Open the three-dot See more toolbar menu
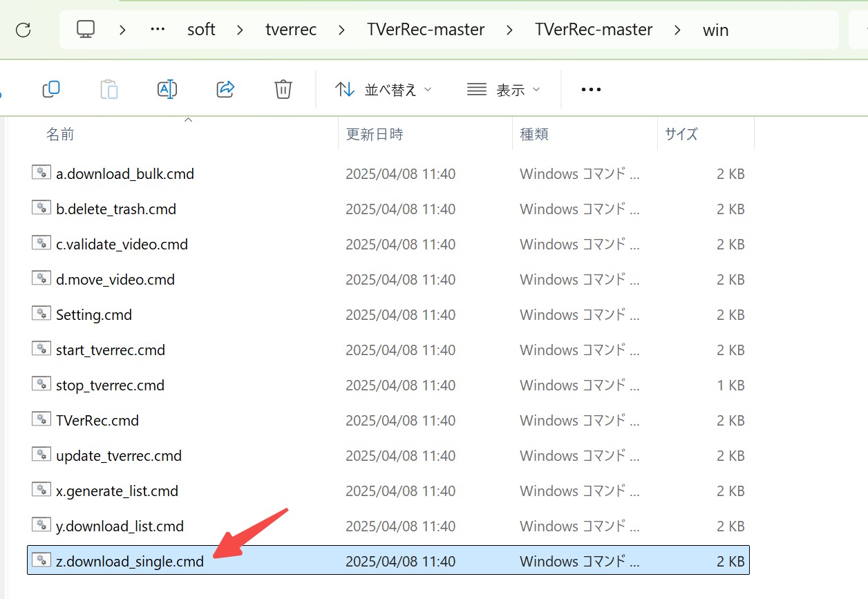Image resolution: width=868 pixels, height=599 pixels. point(591,89)
